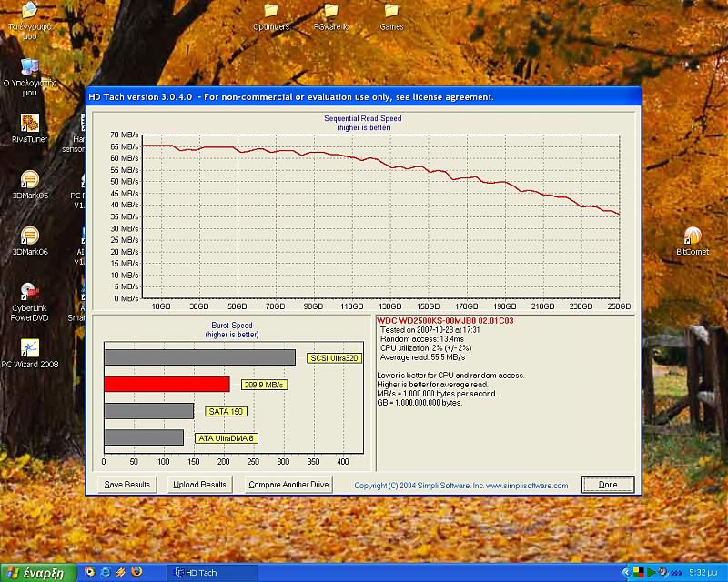Click the Random access 13.4ms text

click(422, 339)
